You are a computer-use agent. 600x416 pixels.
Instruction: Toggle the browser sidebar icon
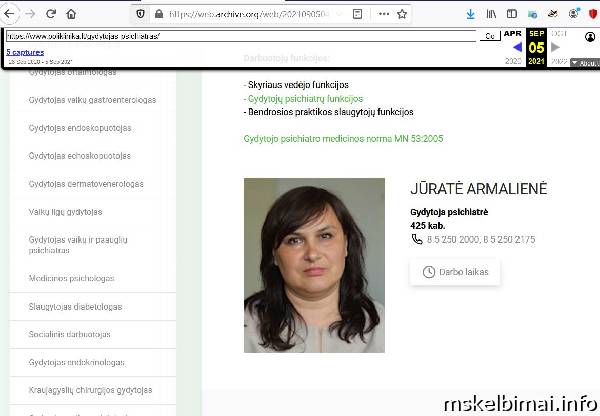[x=512, y=14]
